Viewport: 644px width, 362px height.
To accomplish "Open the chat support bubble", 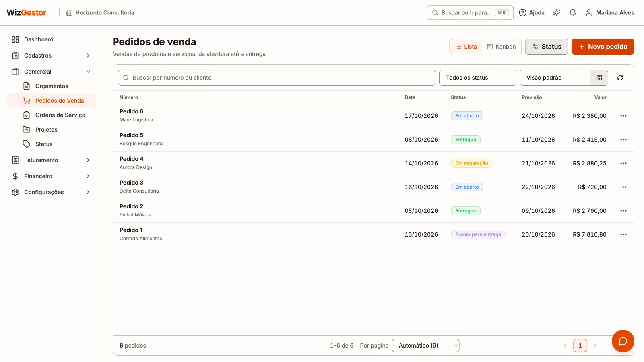I will pos(623,341).
